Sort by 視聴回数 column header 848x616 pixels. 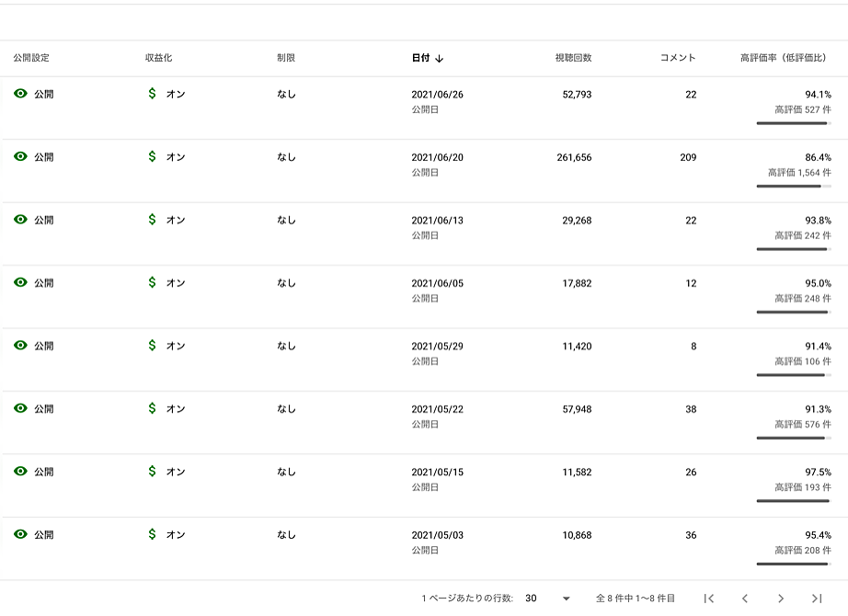click(x=573, y=58)
